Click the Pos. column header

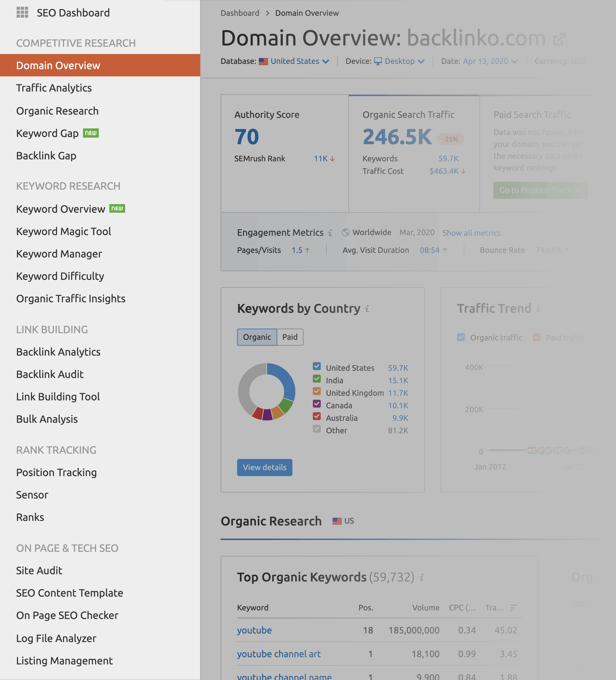tap(366, 608)
